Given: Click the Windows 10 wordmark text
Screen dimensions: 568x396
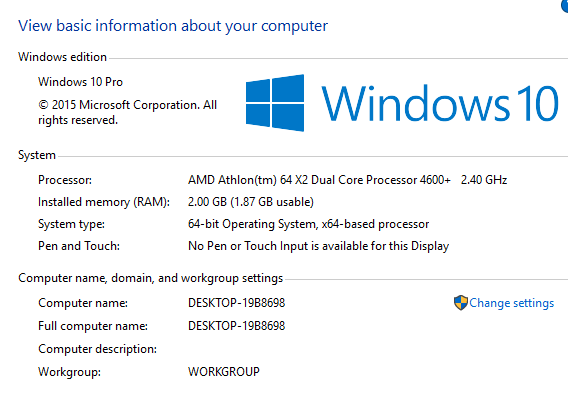Looking at the screenshot, I should 440,103.
